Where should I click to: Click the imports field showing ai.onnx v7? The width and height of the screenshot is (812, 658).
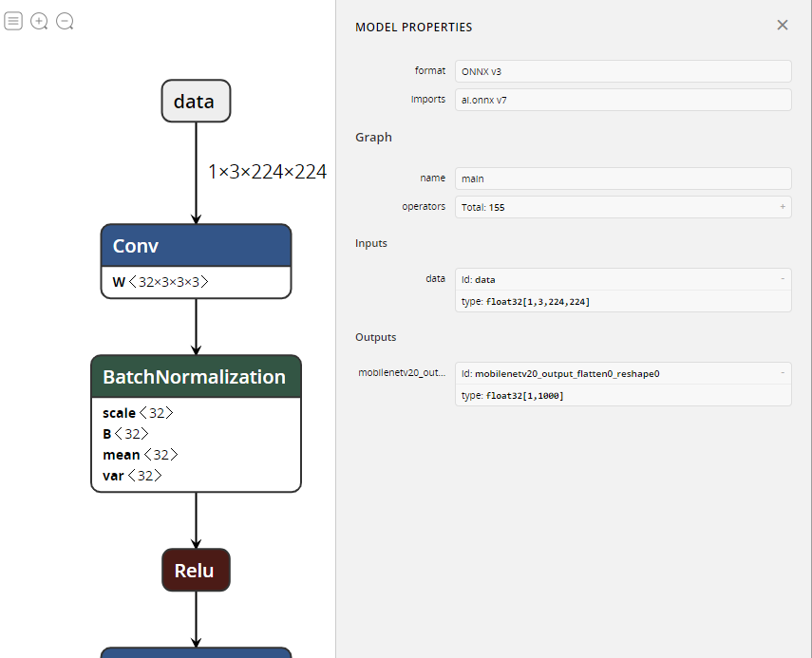(x=623, y=99)
